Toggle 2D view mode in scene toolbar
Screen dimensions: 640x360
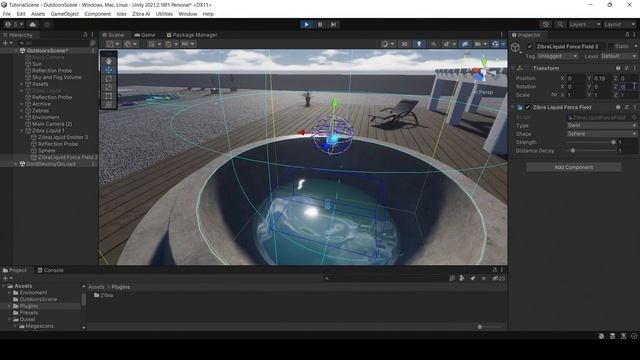[404, 44]
